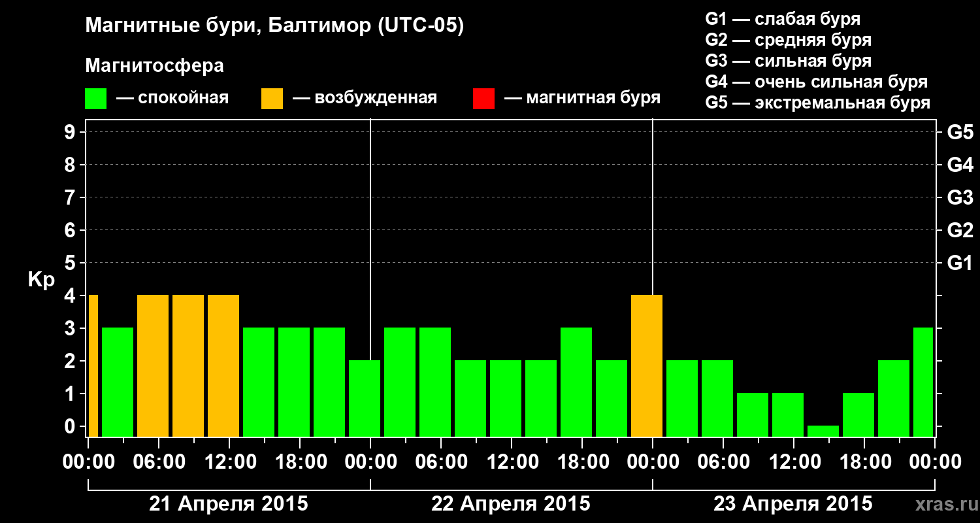The width and height of the screenshot is (980, 523).
Task: Click the narrow orange bar at chart start
Action: click(93, 365)
